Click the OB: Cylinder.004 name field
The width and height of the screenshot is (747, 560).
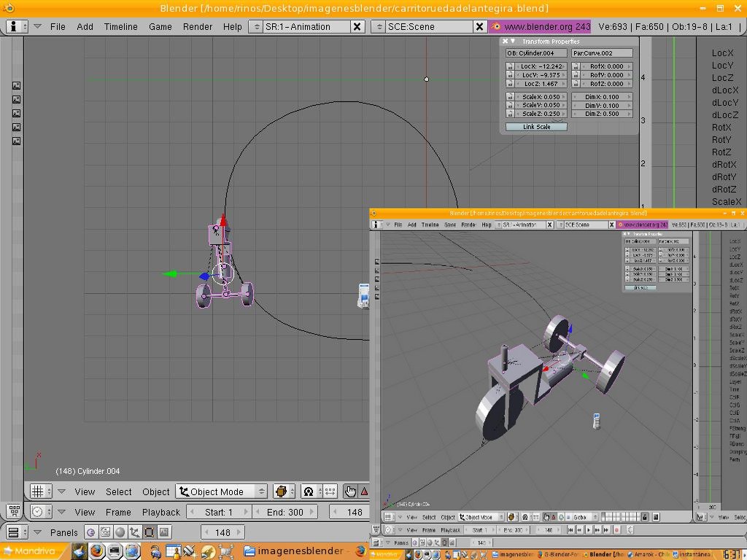point(536,53)
